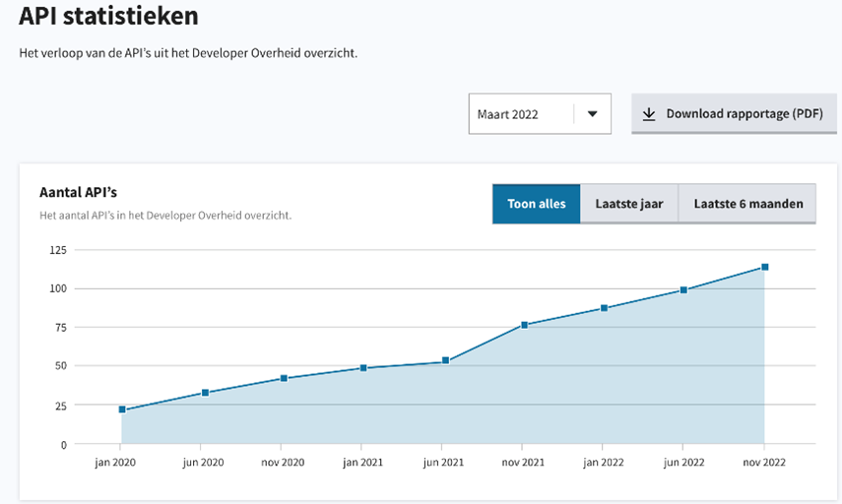Show the Laatste 6 maanden range
Screen dimensions: 842x504
pos(747,204)
